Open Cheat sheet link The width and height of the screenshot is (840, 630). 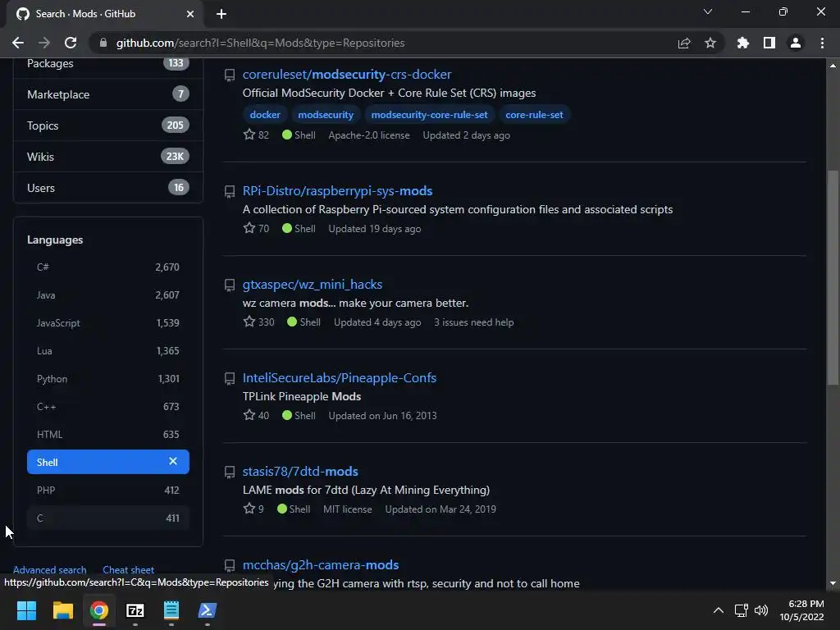pos(128,569)
